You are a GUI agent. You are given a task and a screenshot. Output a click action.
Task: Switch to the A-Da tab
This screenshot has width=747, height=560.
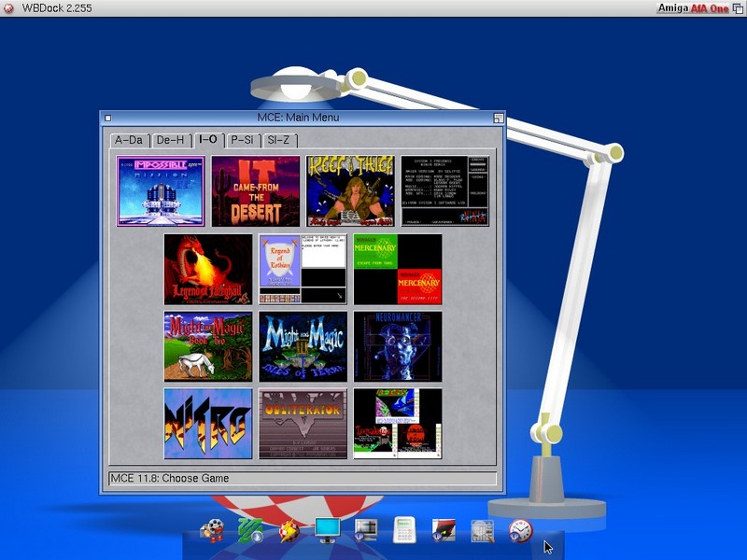coord(129,140)
